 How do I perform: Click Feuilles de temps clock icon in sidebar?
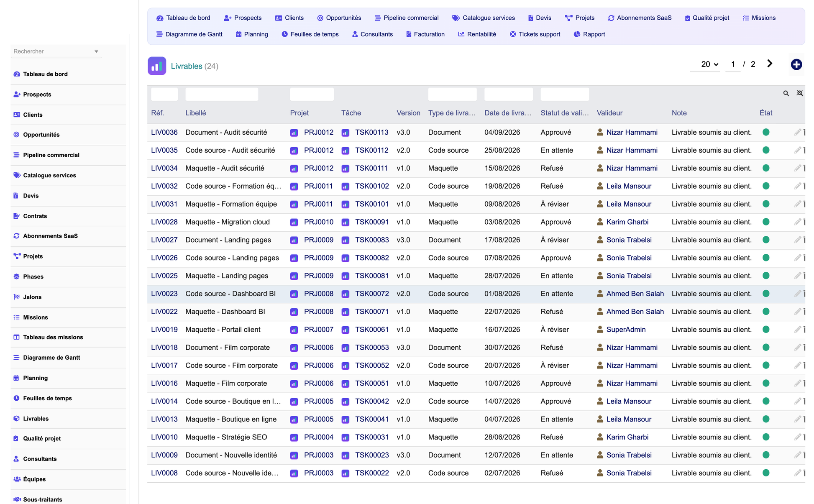[17, 398]
